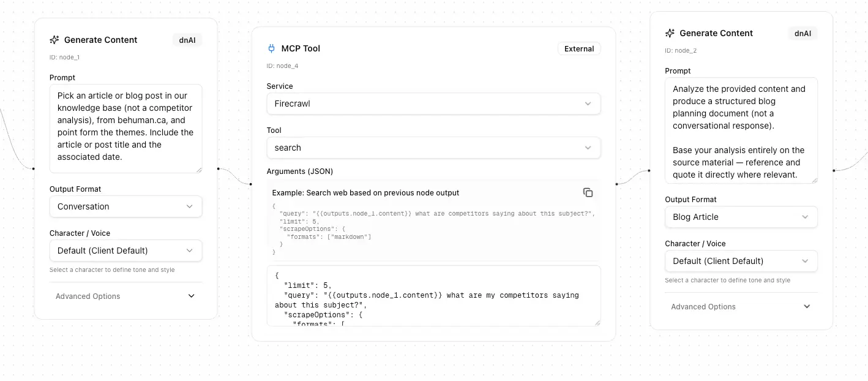The width and height of the screenshot is (868, 381).
Task: Open node_2's Output Format dropdown set to Blog Article
Action: pyautogui.click(x=741, y=217)
